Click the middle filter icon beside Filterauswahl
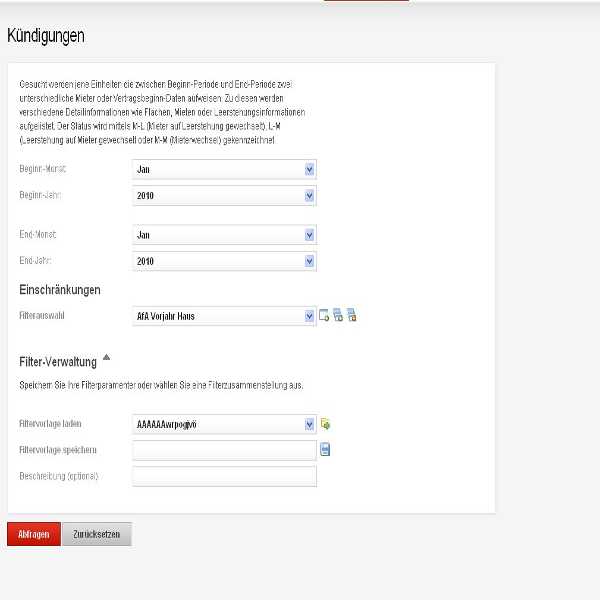 tap(338, 315)
